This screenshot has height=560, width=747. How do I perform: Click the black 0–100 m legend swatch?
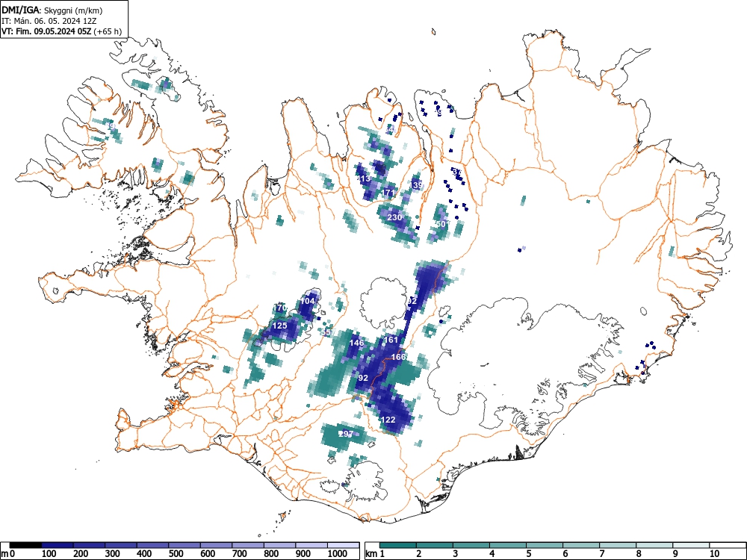(25, 545)
